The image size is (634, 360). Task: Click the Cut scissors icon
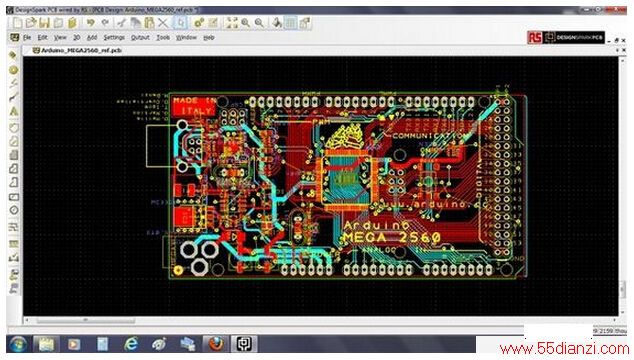coord(121,23)
